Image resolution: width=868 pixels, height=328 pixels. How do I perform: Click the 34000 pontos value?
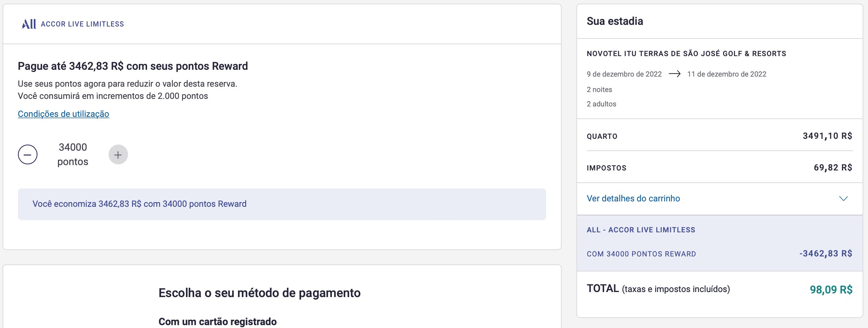point(73,154)
